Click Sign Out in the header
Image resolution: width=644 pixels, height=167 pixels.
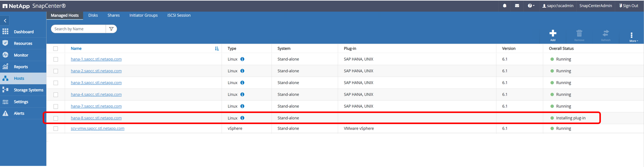[628, 6]
